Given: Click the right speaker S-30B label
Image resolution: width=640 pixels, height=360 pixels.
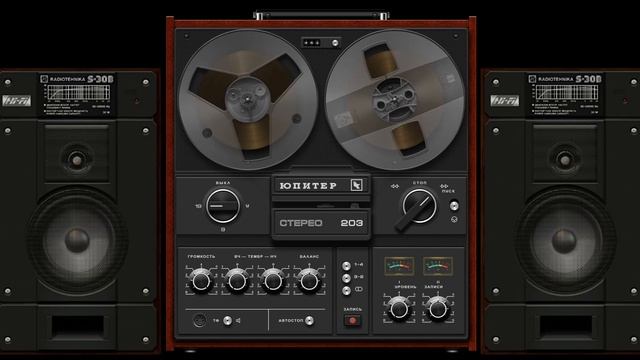Looking at the screenshot, I should click(588, 79).
